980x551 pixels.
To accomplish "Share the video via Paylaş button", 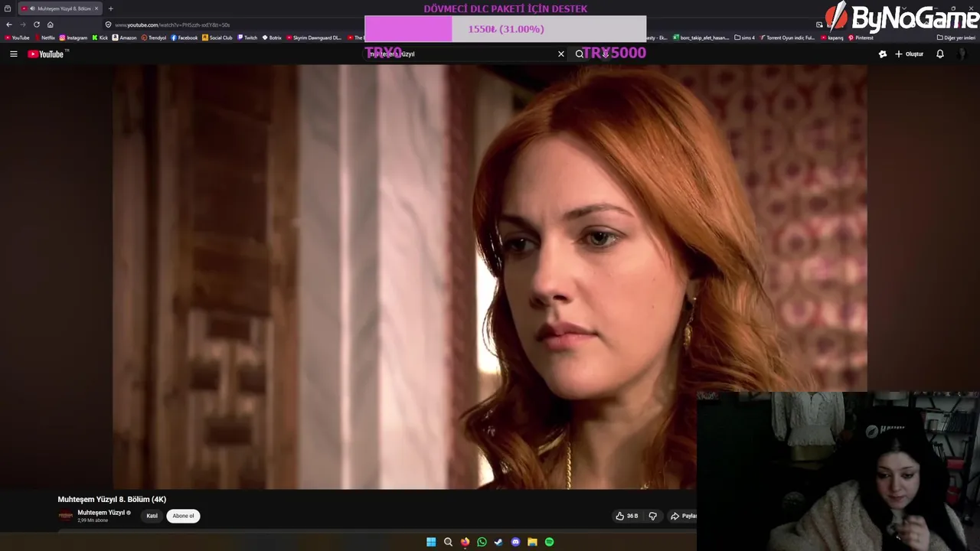I will click(683, 516).
